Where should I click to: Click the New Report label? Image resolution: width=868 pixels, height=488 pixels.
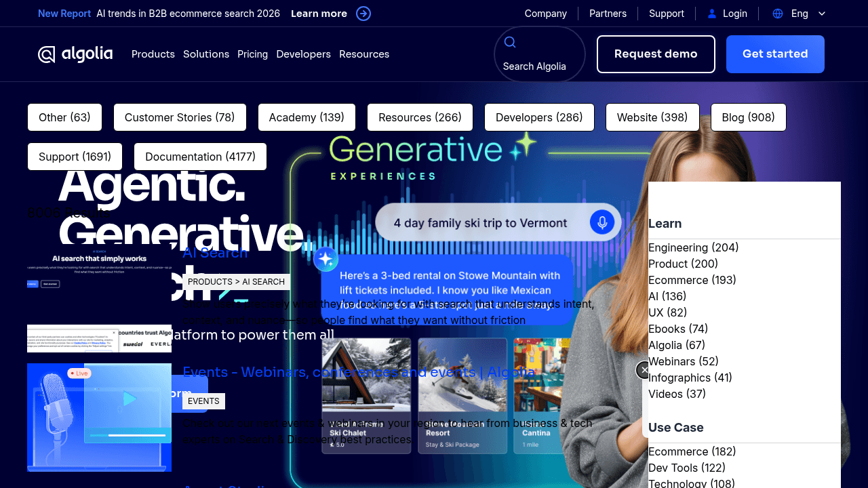tap(63, 14)
